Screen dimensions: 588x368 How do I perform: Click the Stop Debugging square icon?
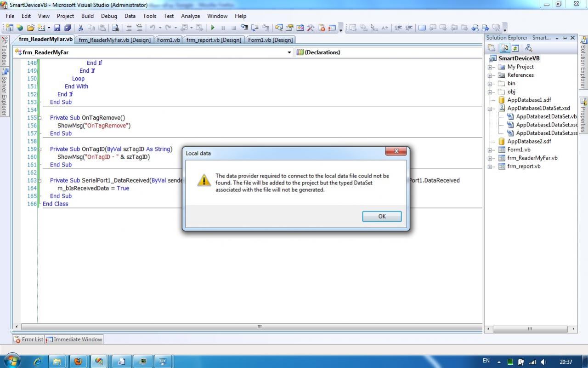[233, 28]
